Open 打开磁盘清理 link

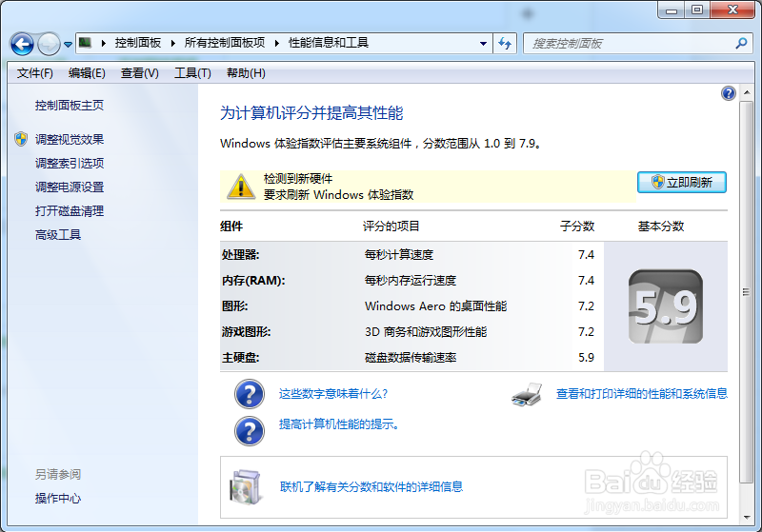click(x=69, y=211)
